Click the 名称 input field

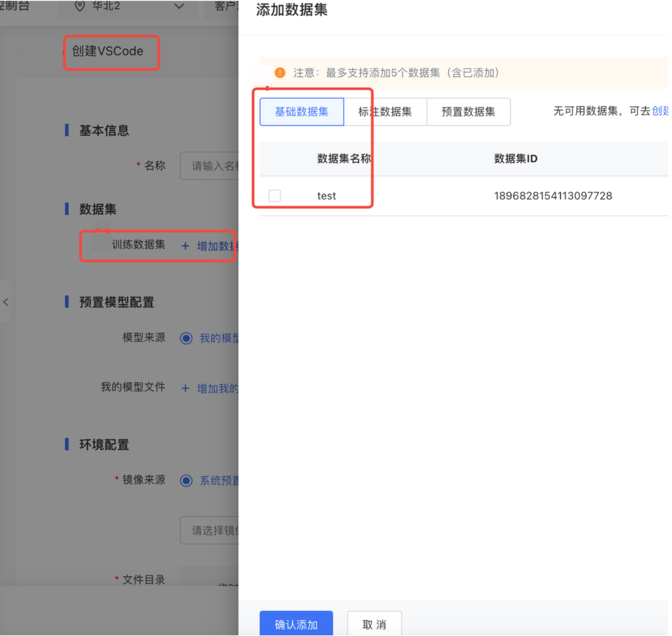[x=210, y=166]
